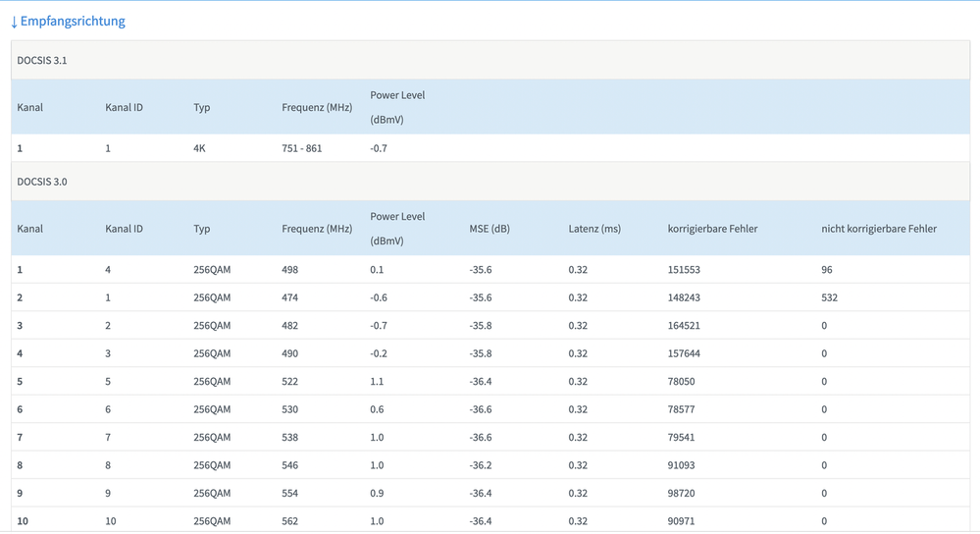The width and height of the screenshot is (980, 534).
Task: Select the frequency value 562 in row 10
Action: coord(289,521)
